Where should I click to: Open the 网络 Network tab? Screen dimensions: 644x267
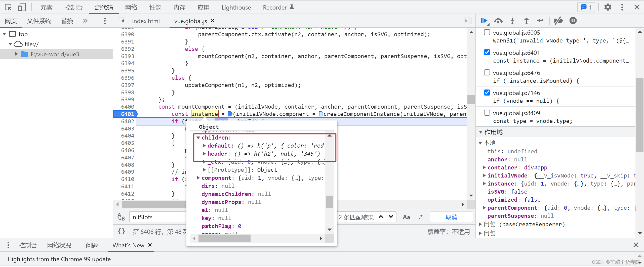tap(131, 8)
